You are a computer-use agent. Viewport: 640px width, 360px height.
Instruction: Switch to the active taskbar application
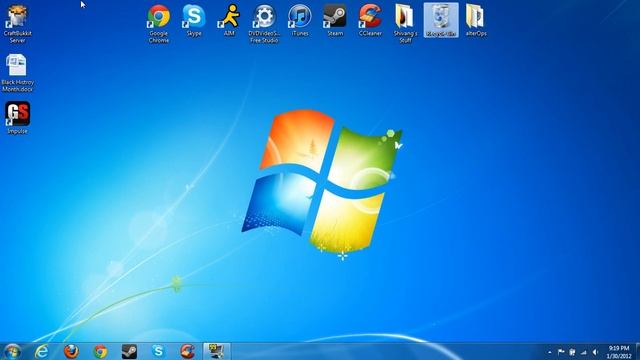(x=217, y=351)
